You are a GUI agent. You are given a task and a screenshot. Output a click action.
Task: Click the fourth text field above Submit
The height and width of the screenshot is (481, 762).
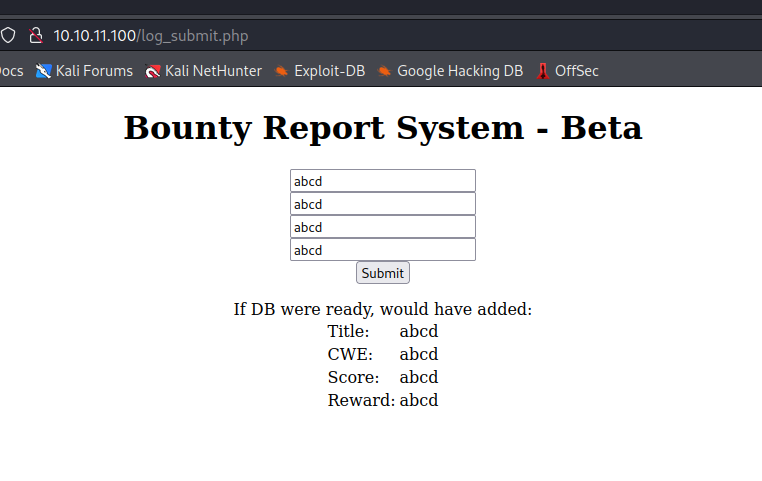click(x=382, y=250)
